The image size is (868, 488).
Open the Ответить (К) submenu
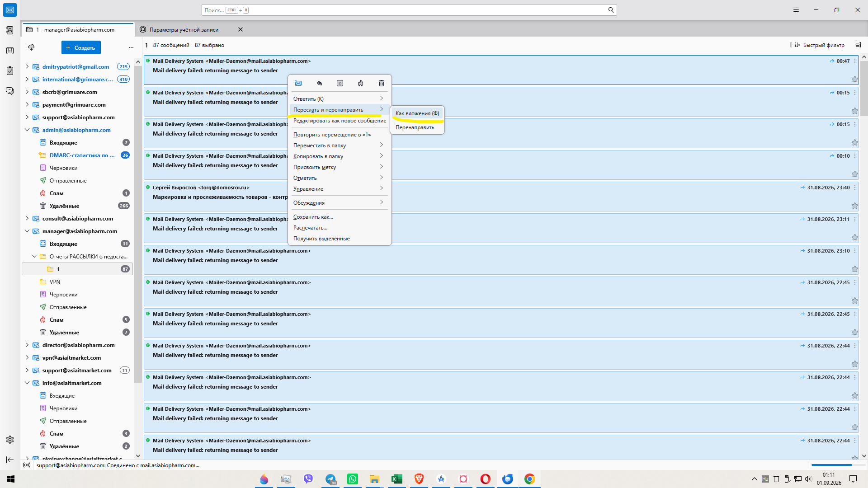(x=339, y=99)
